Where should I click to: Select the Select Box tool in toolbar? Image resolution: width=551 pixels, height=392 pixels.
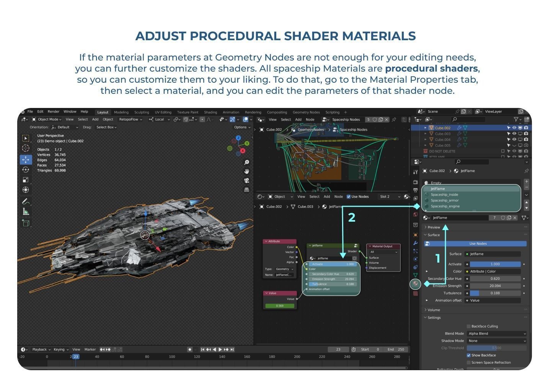(x=26, y=138)
